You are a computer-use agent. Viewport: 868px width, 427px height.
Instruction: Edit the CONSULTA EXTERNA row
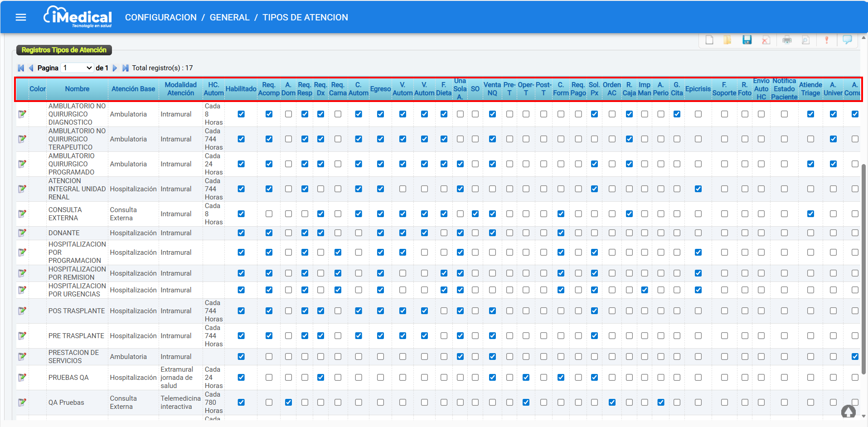coord(22,214)
